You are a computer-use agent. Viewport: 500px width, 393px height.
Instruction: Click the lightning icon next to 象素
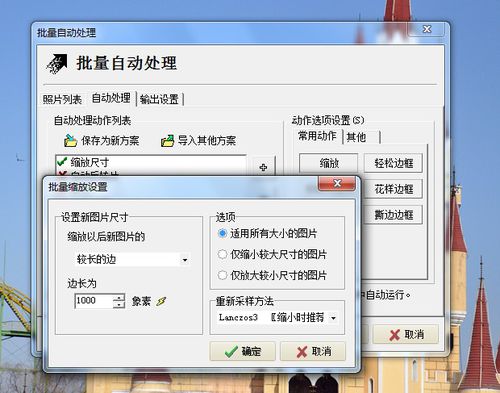coord(161,301)
